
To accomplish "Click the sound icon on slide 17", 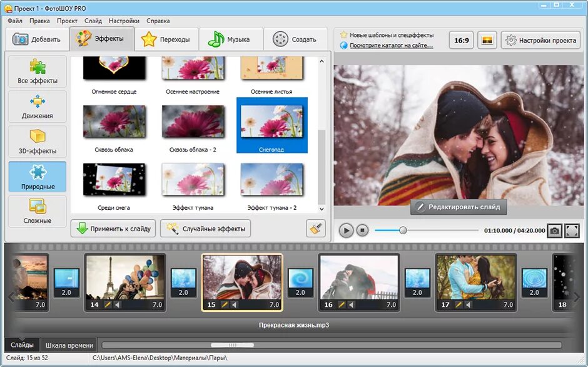I will click(x=469, y=304).
